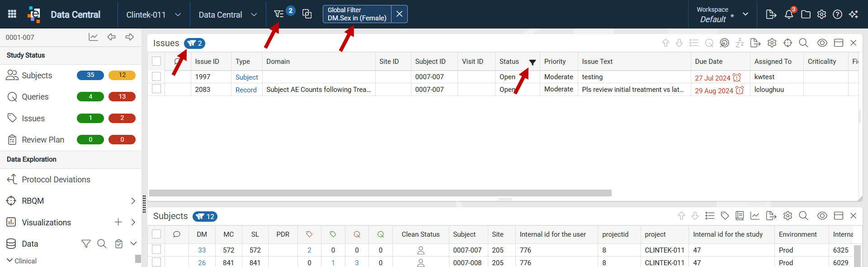This screenshot has height=267, width=868.
Task: Click the Data search icon in sidebar
Action: click(102, 244)
